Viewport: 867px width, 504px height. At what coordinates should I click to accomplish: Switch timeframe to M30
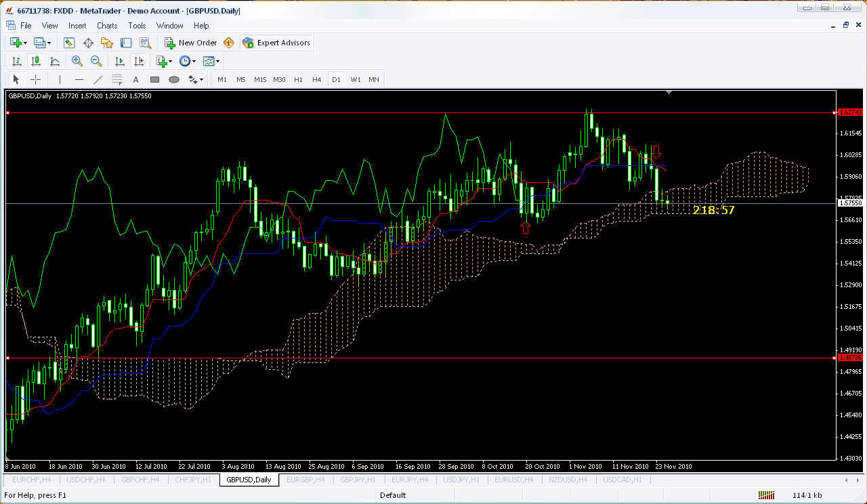click(279, 79)
